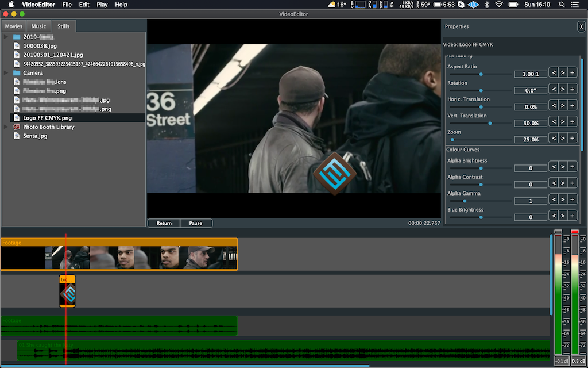
Task: Click the + button for Alpha Brightness
Action: pos(572,167)
